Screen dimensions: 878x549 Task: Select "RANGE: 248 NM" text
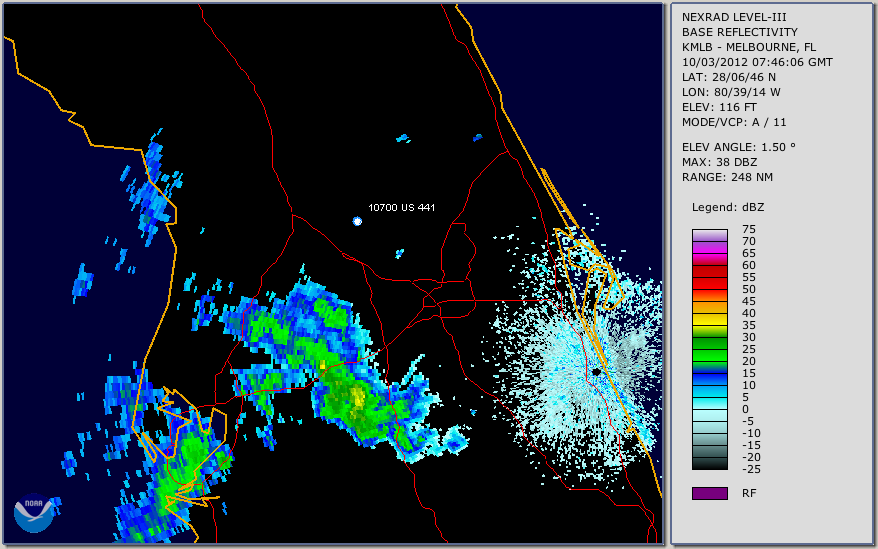[727, 178]
